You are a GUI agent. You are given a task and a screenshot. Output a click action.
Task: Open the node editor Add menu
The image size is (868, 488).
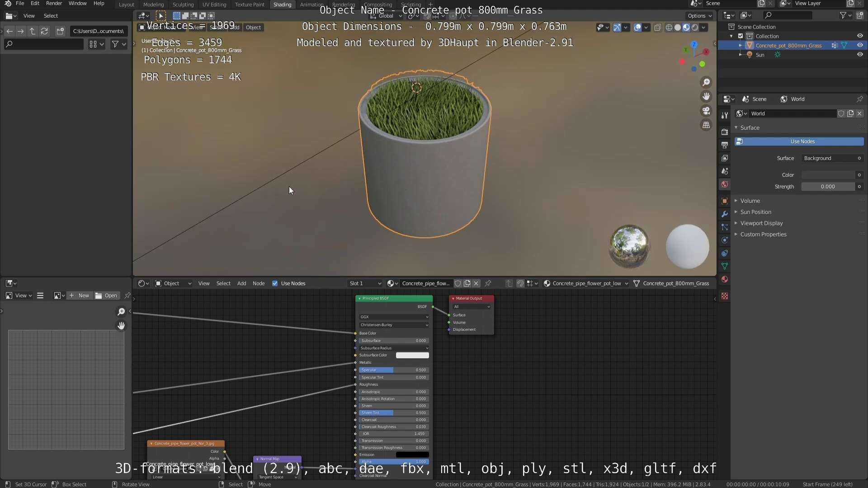(x=241, y=283)
